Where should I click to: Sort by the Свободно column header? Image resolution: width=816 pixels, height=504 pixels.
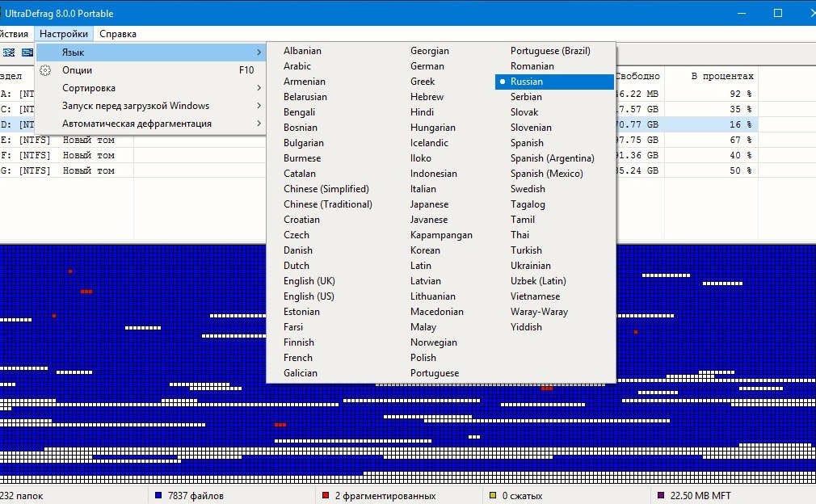pyautogui.click(x=640, y=77)
